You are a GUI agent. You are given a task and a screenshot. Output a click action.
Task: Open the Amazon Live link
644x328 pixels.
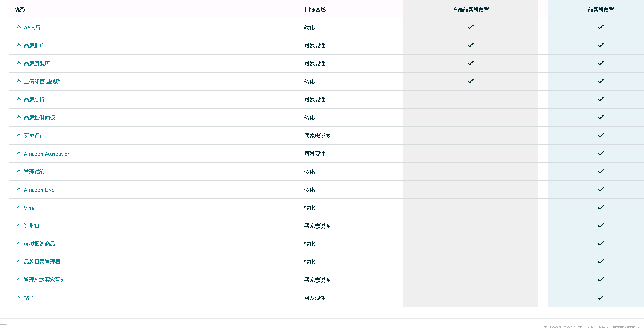[39, 190]
